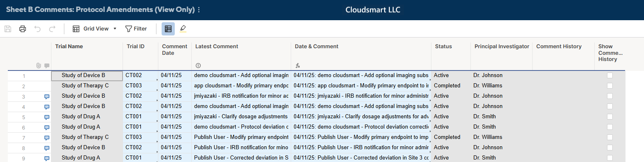Click the attachments paperclip column header
The image size is (644, 162).
click(39, 66)
